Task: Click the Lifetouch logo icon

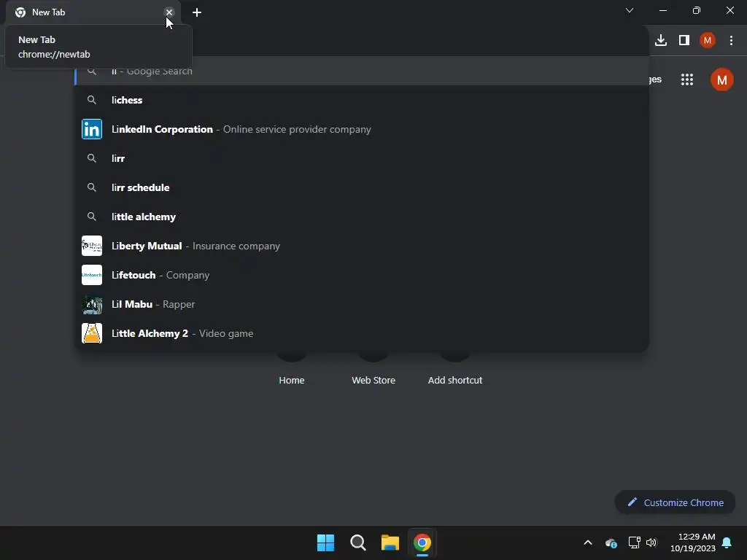Action: pos(92,275)
